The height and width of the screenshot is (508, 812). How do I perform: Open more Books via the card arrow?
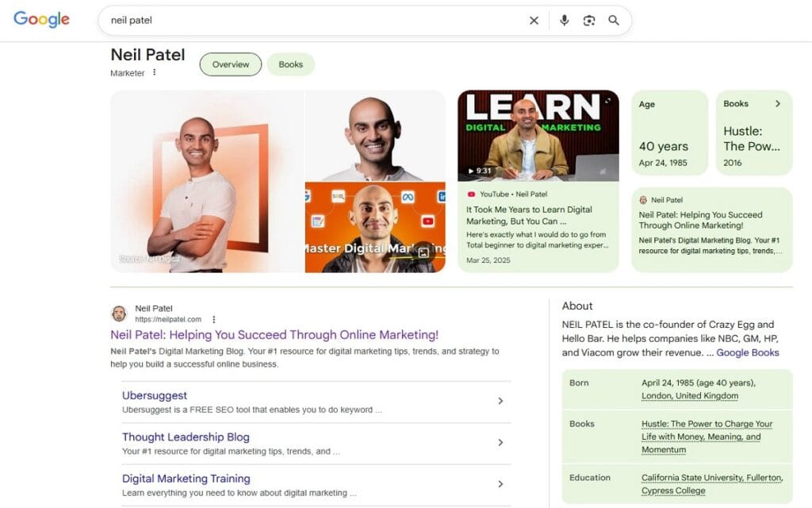click(x=776, y=103)
